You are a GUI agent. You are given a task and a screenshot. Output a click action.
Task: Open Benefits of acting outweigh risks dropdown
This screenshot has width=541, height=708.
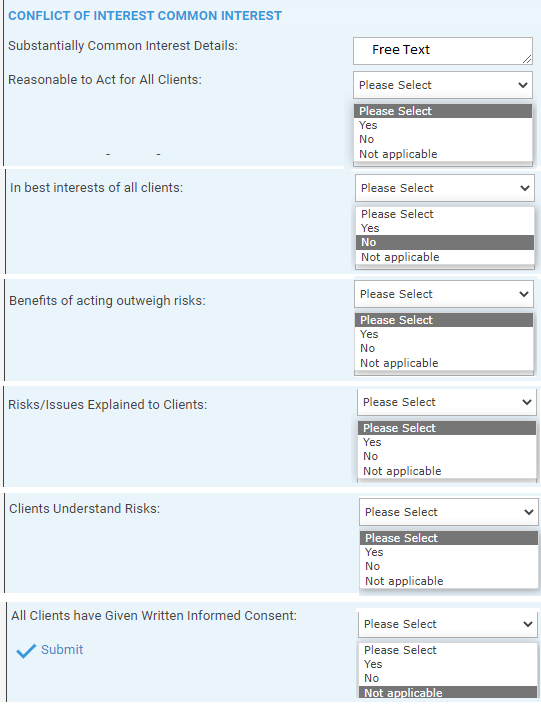[x=443, y=294]
